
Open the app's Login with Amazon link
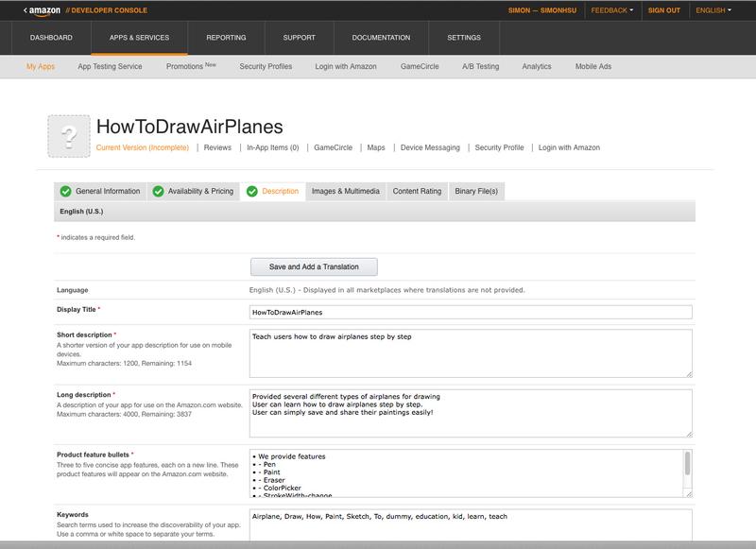pyautogui.click(x=570, y=147)
